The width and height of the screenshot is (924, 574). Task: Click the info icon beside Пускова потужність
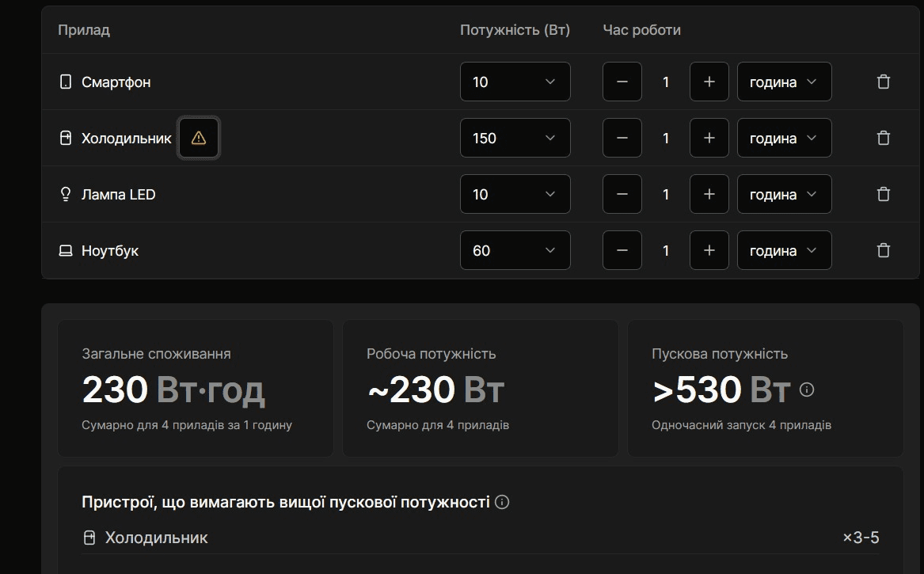[x=807, y=390]
